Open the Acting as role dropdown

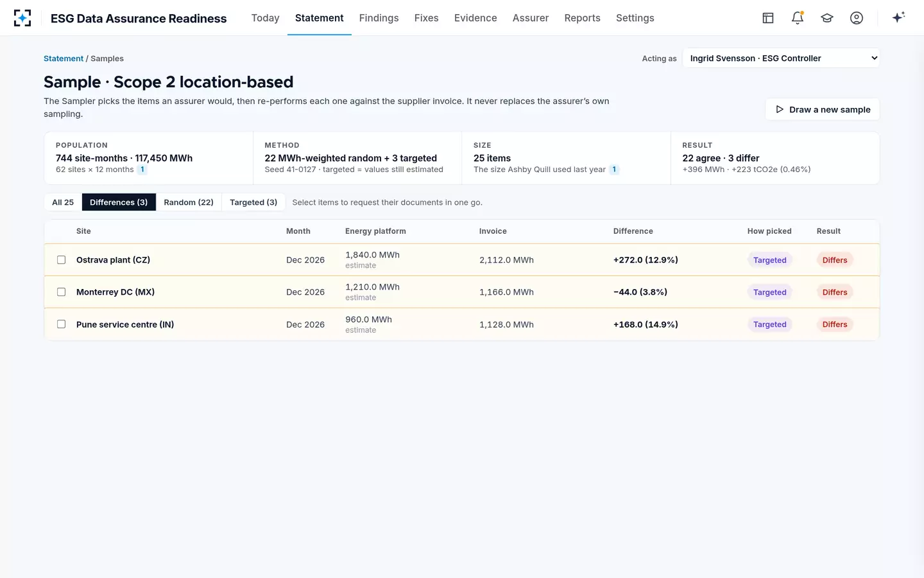(781, 58)
